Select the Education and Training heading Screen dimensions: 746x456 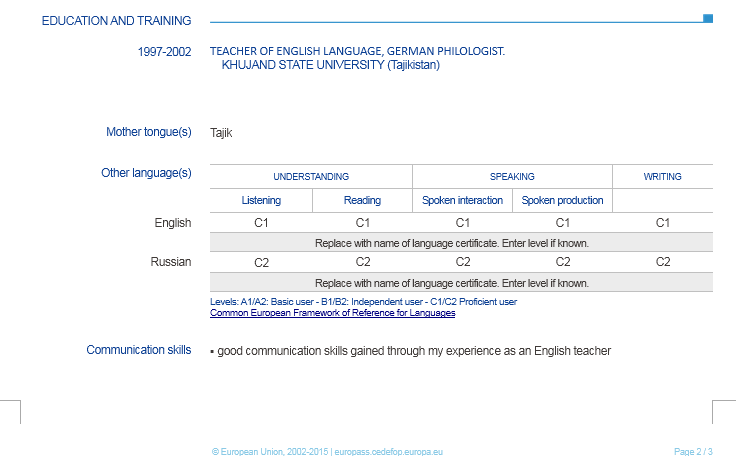coord(117,20)
